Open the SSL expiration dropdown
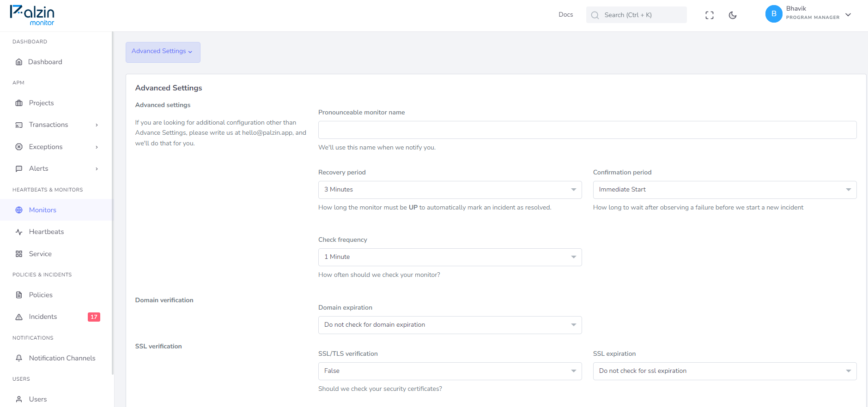This screenshot has height=407, width=868. click(x=725, y=371)
